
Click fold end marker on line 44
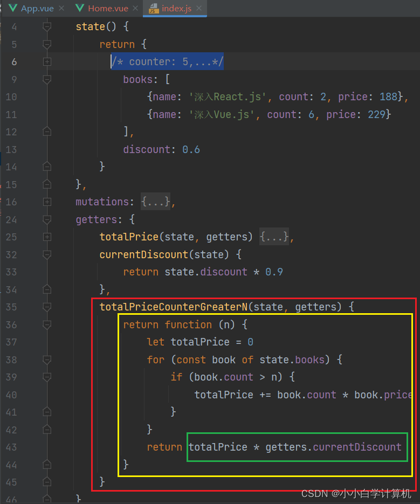[x=47, y=465]
